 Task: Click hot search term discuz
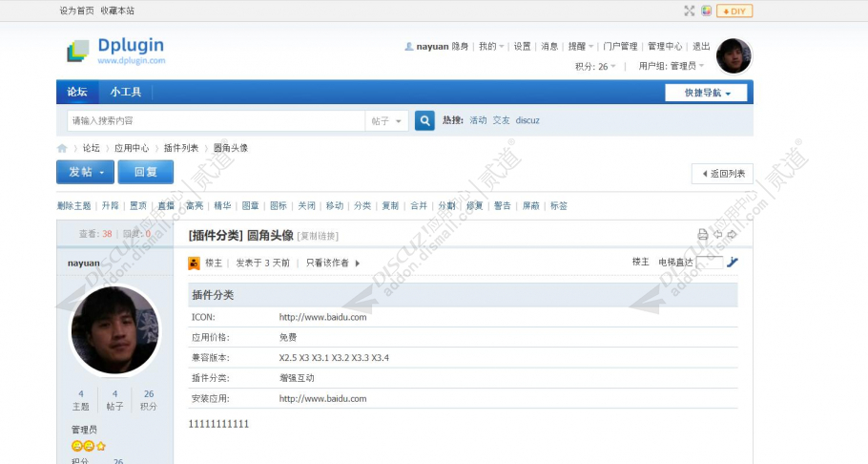(527, 120)
